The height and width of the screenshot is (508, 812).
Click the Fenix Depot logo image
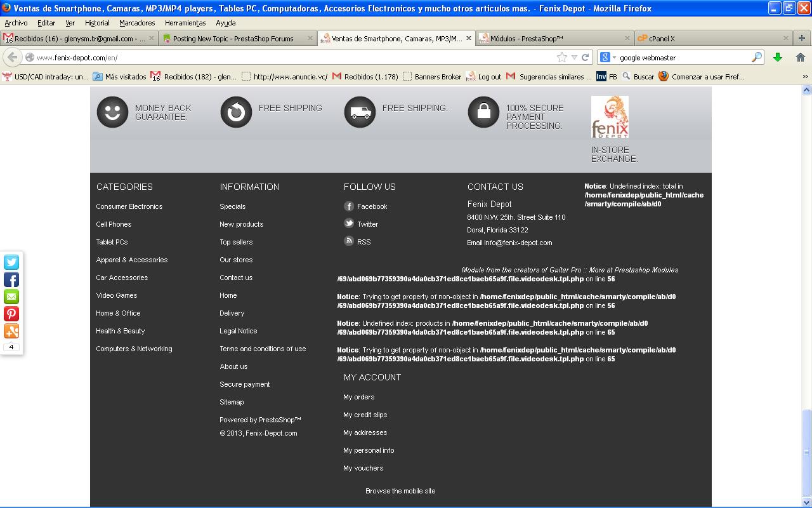click(x=610, y=117)
